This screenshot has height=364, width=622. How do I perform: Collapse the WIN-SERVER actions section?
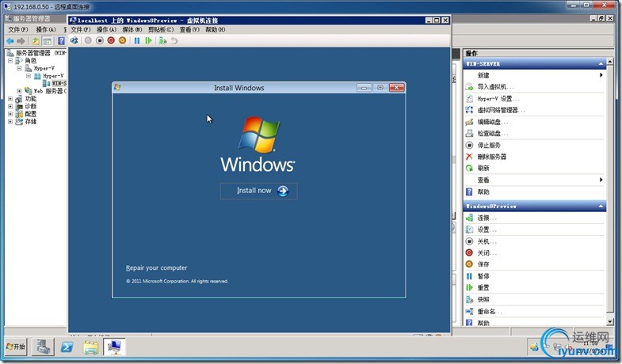point(601,64)
